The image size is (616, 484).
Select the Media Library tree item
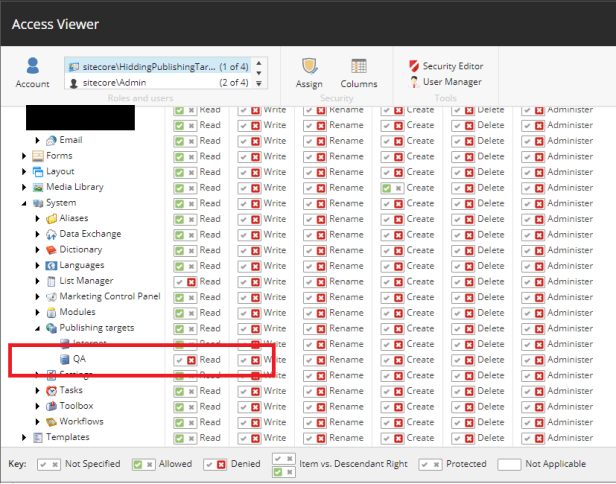pyautogui.click(x=74, y=187)
